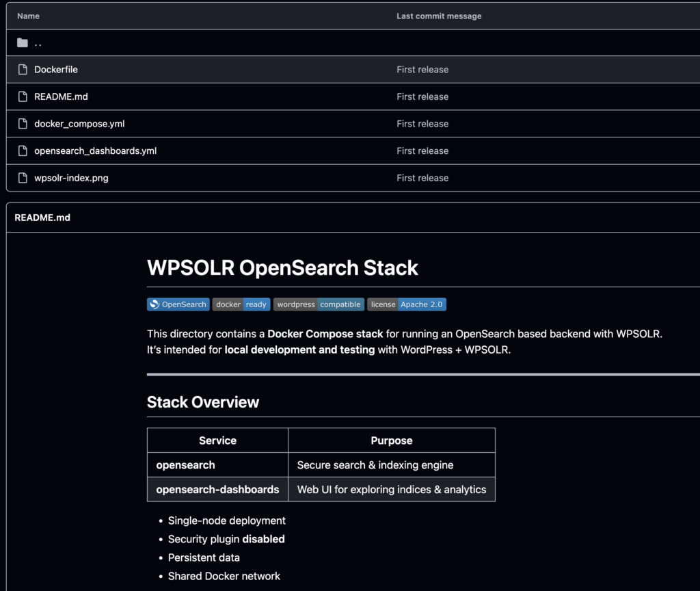Click the 'Stack Overview' heading
This screenshot has width=700, height=591.
202,402
